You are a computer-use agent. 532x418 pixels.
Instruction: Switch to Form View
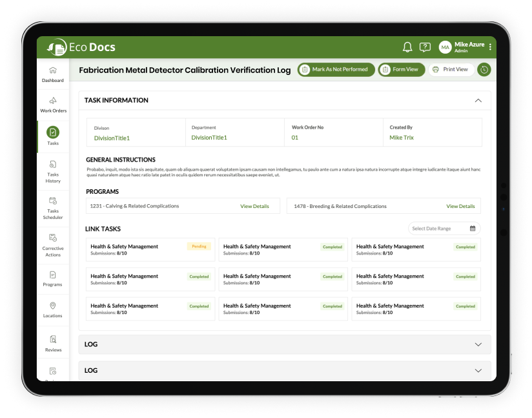click(401, 69)
